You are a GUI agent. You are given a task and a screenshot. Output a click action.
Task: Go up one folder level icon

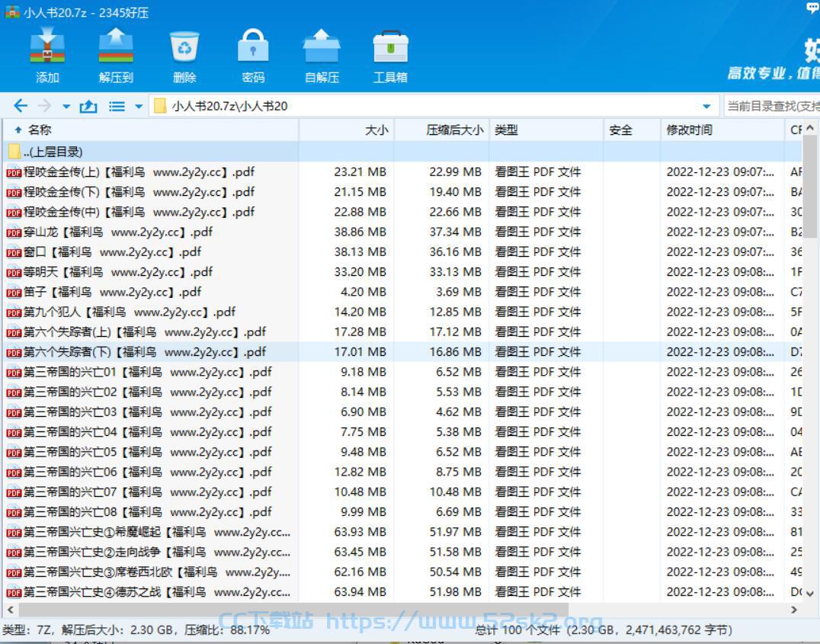point(88,107)
